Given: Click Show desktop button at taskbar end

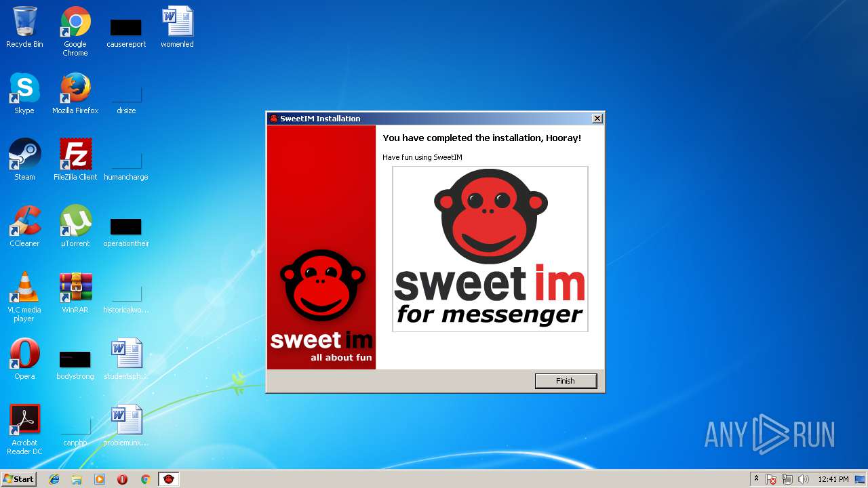Looking at the screenshot, I should coord(861,479).
